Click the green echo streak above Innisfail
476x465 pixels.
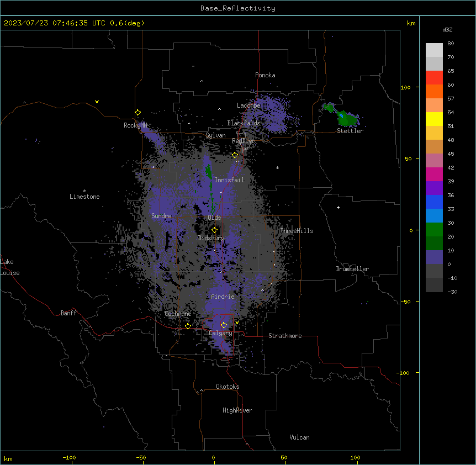coord(209,172)
